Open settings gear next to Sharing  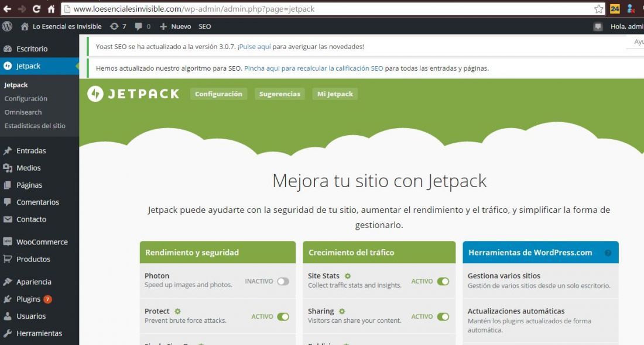(x=342, y=311)
